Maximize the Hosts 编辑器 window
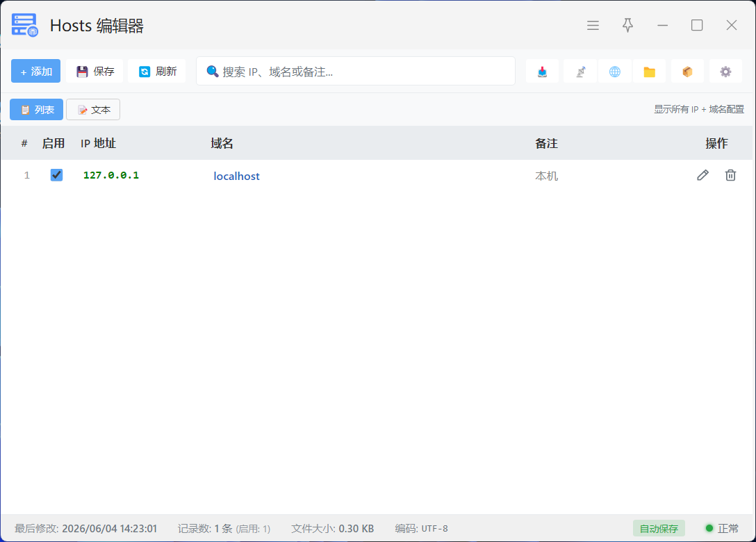The image size is (756, 542). pyautogui.click(x=697, y=25)
